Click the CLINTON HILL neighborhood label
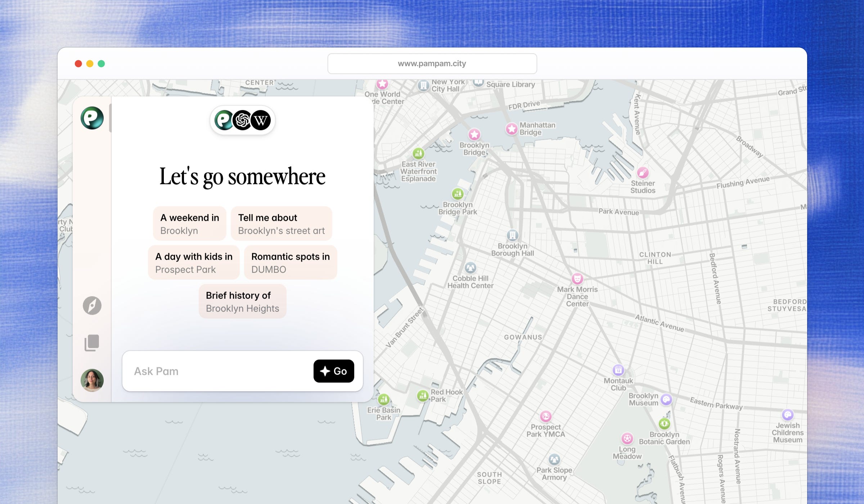 [655, 258]
